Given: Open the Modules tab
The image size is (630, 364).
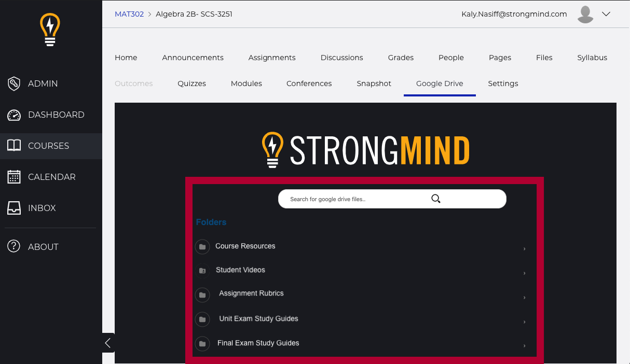Looking at the screenshot, I should 246,83.
